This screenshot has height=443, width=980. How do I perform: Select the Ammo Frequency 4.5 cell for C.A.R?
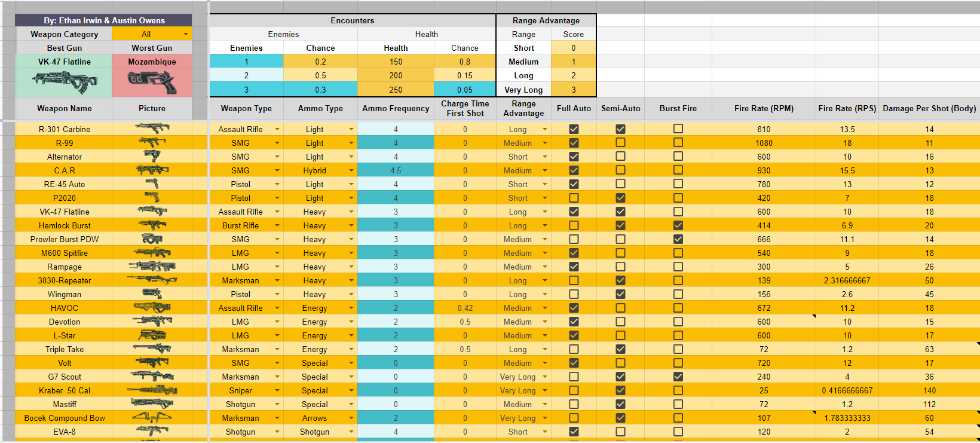tap(396, 170)
